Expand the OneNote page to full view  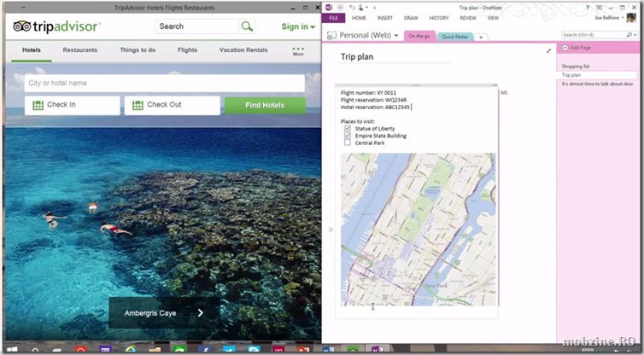(548, 51)
